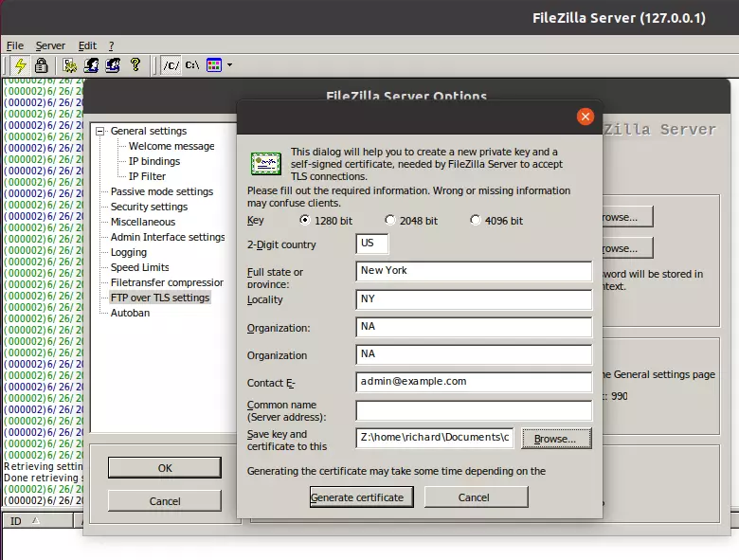The width and height of the screenshot is (739, 560).
Task: Open the Server menu
Action: [50, 45]
